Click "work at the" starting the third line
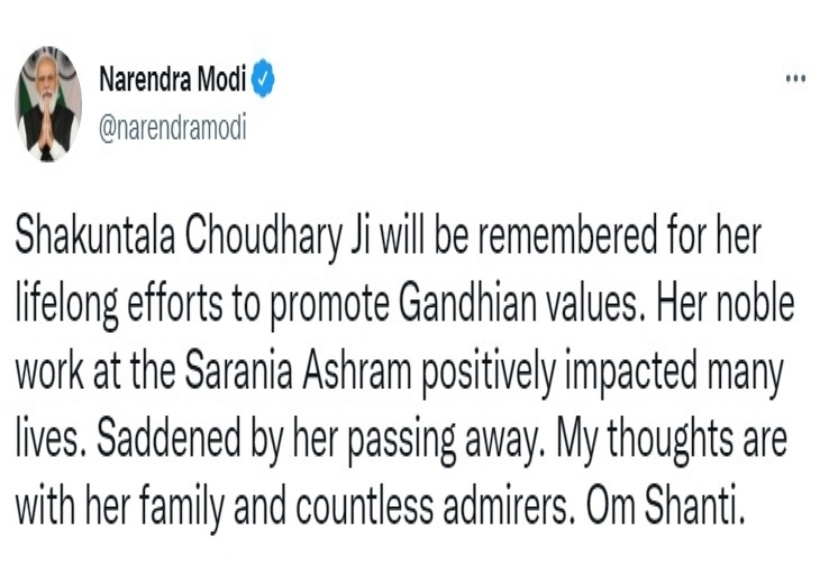Viewport: 820px width, 580px height. tap(95, 372)
